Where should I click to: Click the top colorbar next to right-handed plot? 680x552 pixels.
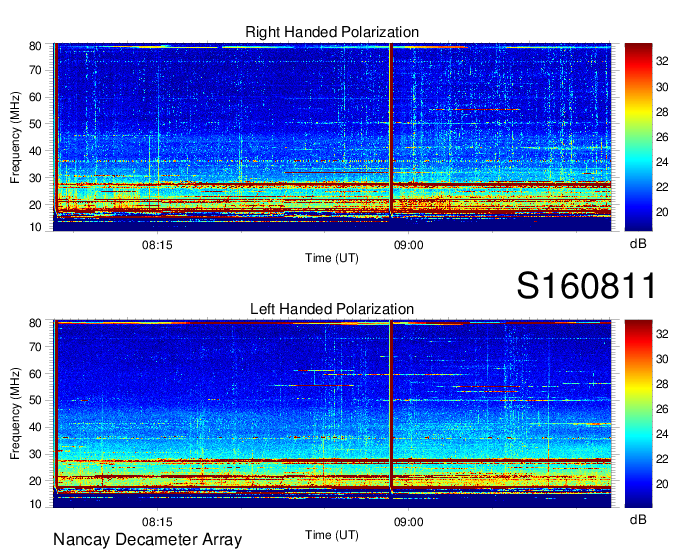pos(638,137)
